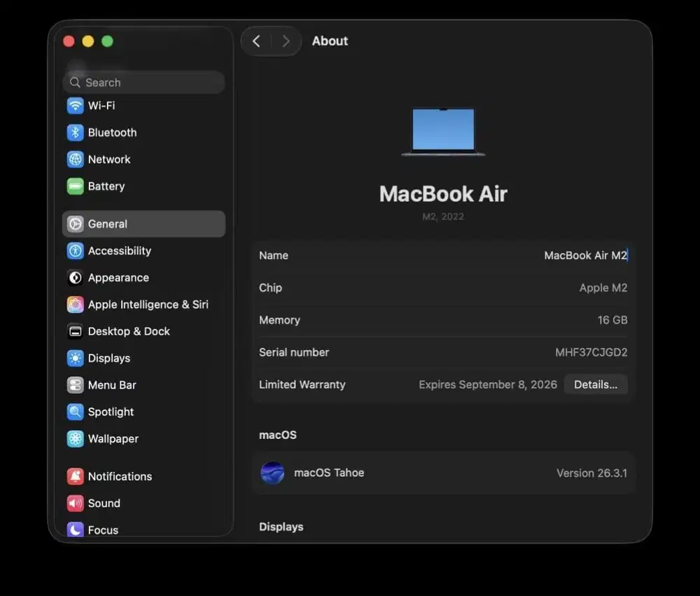This screenshot has height=596, width=700.
Task: Open the Displays settings icon
Action: (75, 358)
